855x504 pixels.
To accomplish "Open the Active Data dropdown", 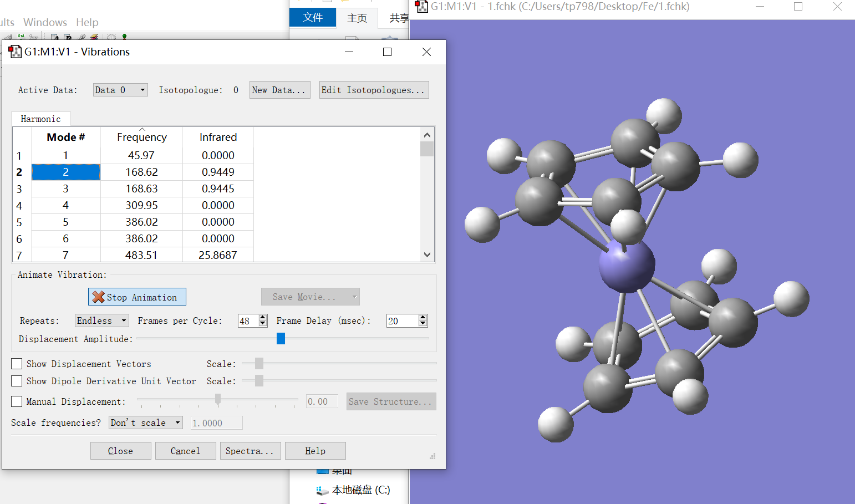I will click(120, 90).
